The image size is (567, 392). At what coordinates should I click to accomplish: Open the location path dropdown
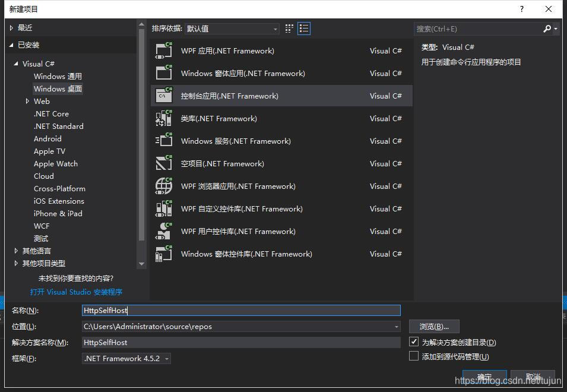coord(397,327)
